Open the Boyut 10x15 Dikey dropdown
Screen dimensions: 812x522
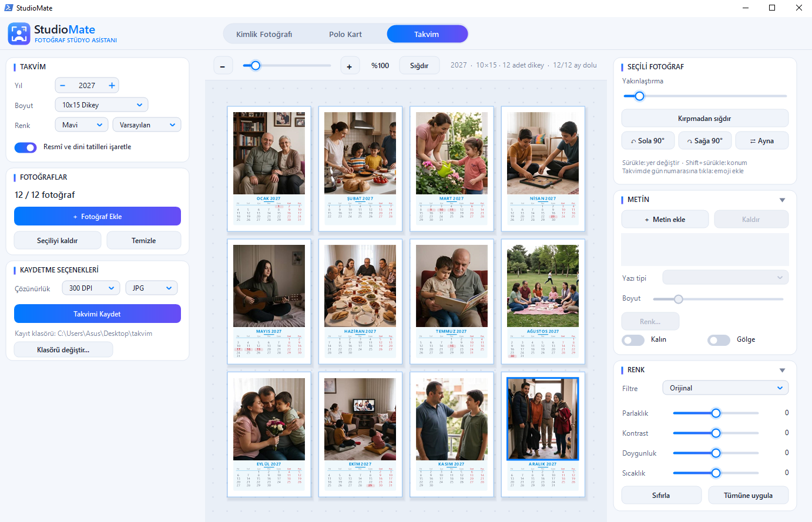click(x=102, y=105)
